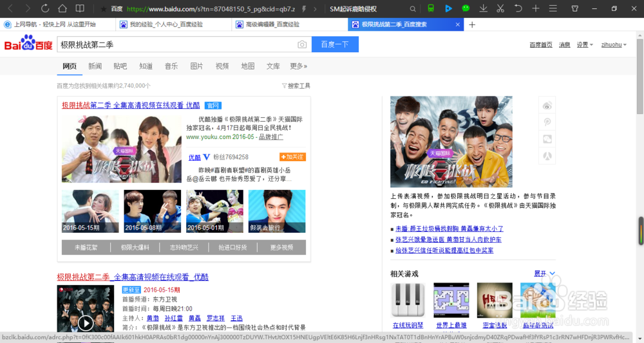Close the 极限挑战第二季_百度搜索 tab
Viewport: 644px width, 343px height.
[457, 24]
